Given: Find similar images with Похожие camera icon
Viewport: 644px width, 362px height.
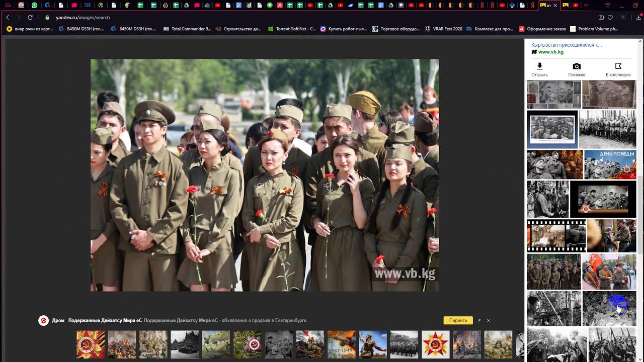Looking at the screenshot, I should [577, 66].
